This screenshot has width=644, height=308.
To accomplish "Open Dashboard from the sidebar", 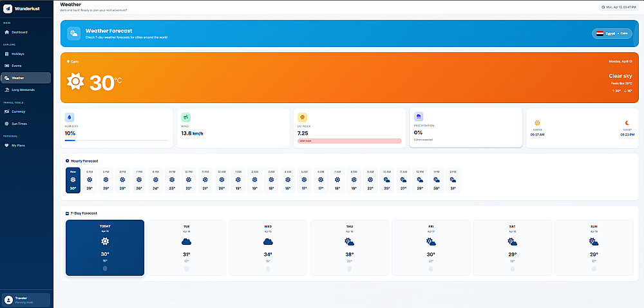I will [x=26, y=32].
